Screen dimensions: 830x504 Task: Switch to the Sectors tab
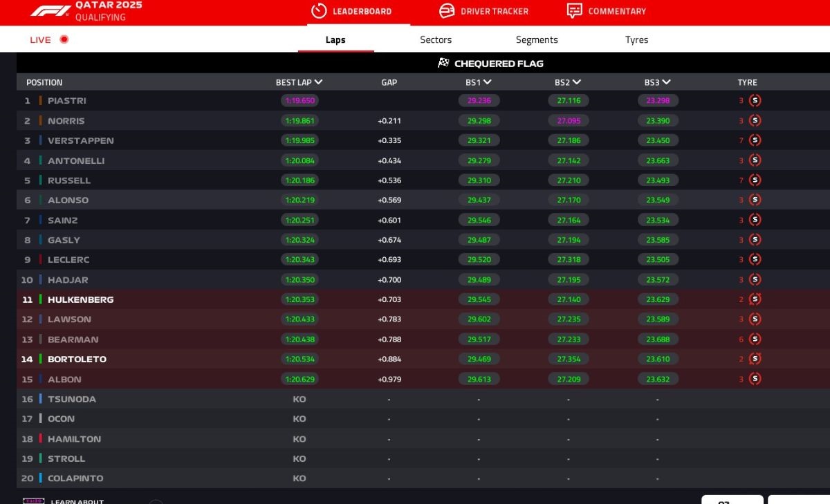point(436,40)
